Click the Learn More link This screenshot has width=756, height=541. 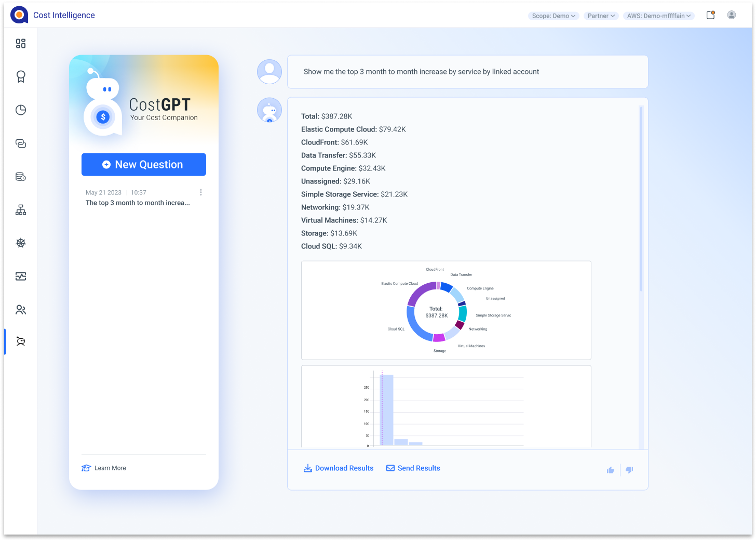click(110, 468)
